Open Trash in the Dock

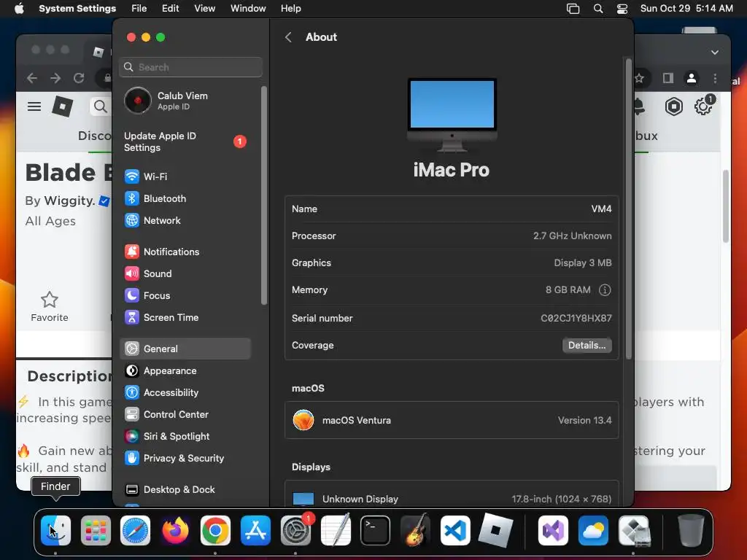(690, 531)
